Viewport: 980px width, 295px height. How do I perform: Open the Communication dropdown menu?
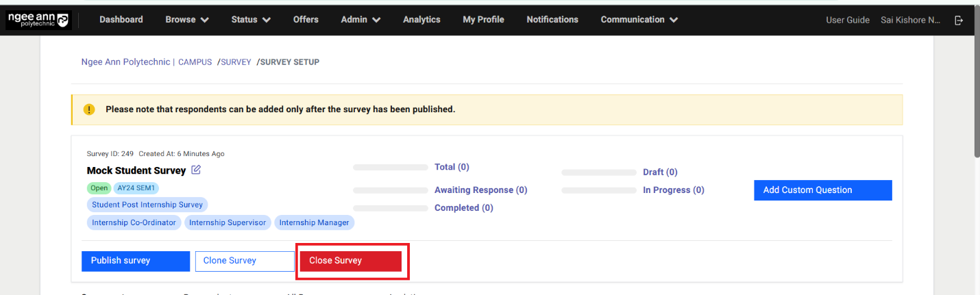tap(639, 20)
